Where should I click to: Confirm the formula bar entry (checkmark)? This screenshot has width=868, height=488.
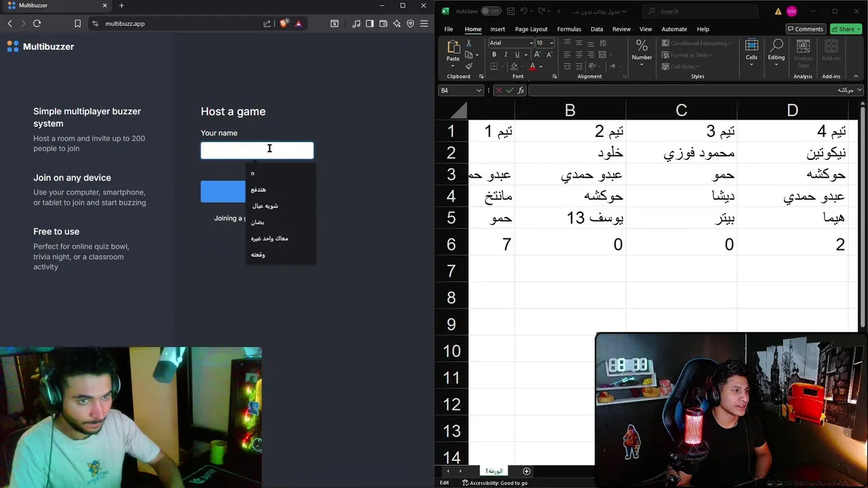[x=510, y=90]
